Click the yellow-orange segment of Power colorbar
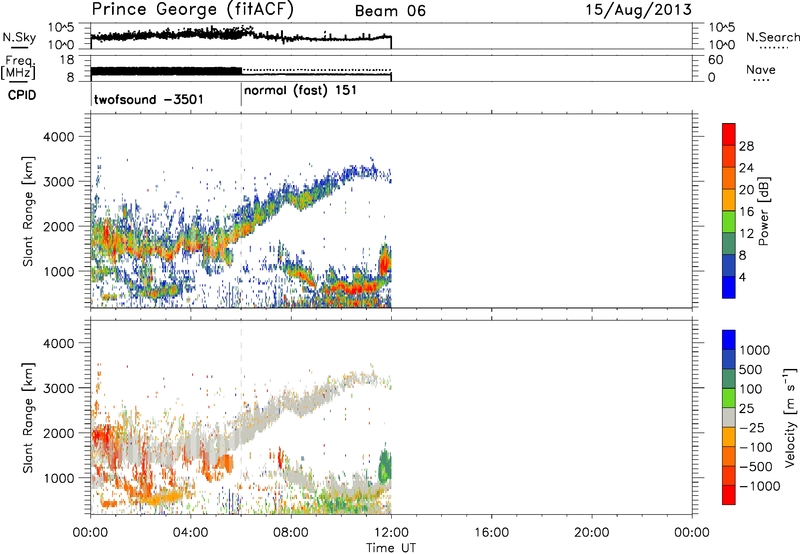The image size is (800, 554). coord(729,200)
